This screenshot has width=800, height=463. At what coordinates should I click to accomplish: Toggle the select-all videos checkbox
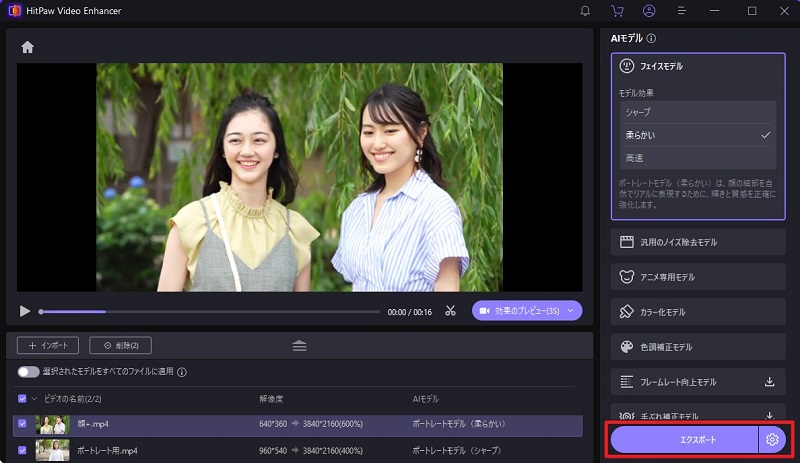(x=23, y=398)
